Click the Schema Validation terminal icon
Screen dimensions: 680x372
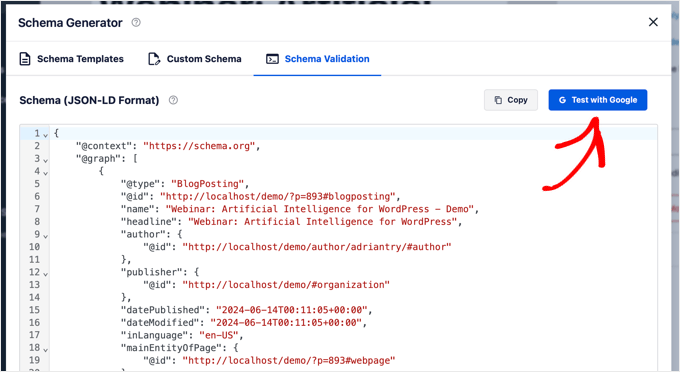click(272, 59)
